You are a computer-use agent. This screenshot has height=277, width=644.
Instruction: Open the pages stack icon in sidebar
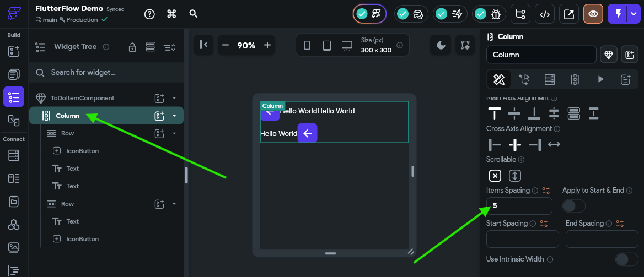tap(14, 75)
